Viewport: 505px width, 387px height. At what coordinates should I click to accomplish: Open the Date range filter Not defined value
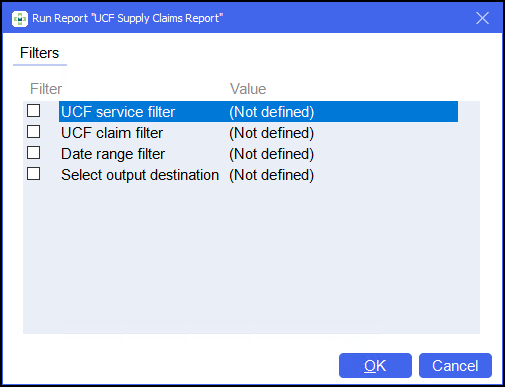[272, 154]
